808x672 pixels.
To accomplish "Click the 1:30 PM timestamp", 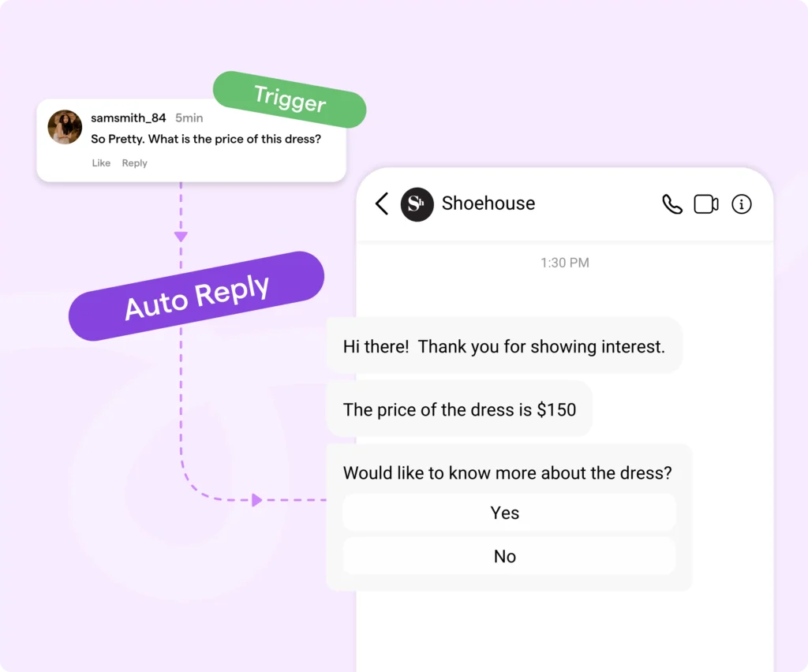I will click(565, 263).
